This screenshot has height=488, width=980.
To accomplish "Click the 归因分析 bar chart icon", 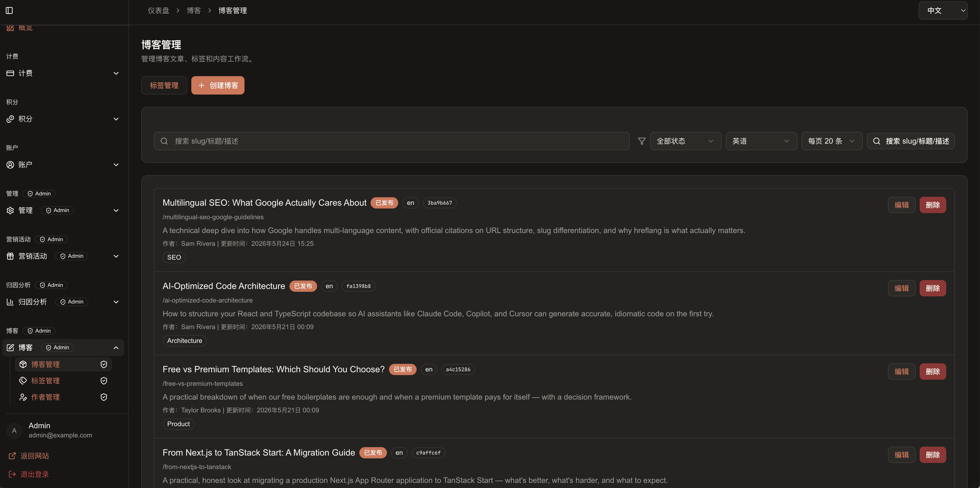I will [10, 302].
